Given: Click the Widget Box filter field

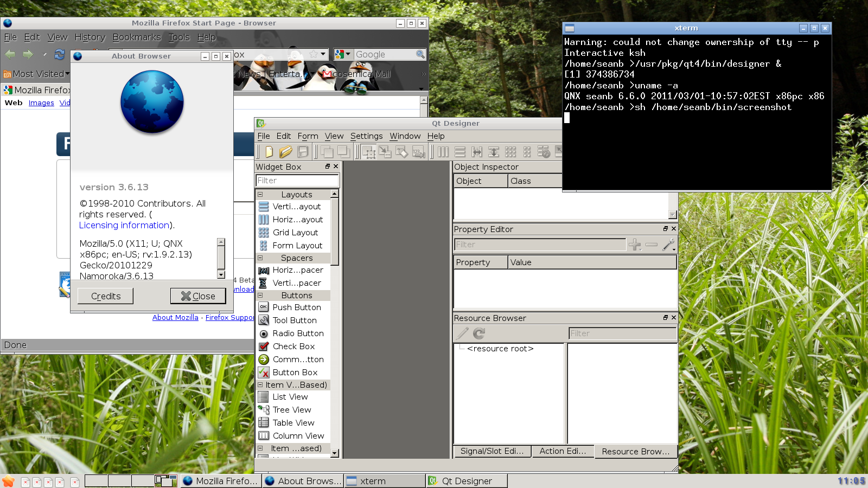Looking at the screenshot, I should (297, 181).
